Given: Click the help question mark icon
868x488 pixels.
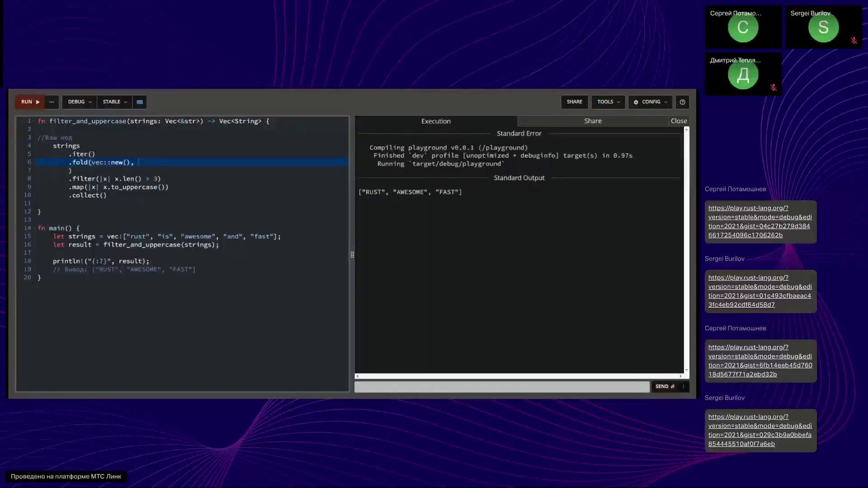Looking at the screenshot, I should click(682, 102).
